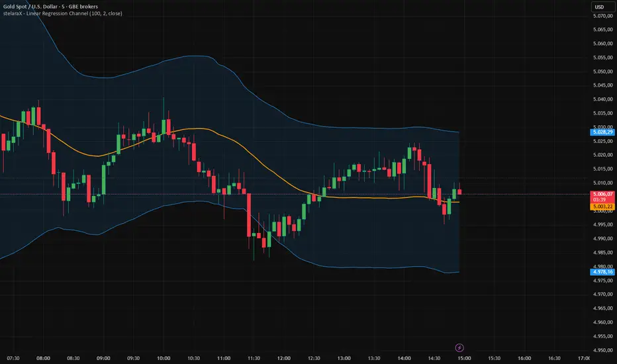Click the last red candle on the chart
The width and height of the screenshot is (617, 364).
460,192
